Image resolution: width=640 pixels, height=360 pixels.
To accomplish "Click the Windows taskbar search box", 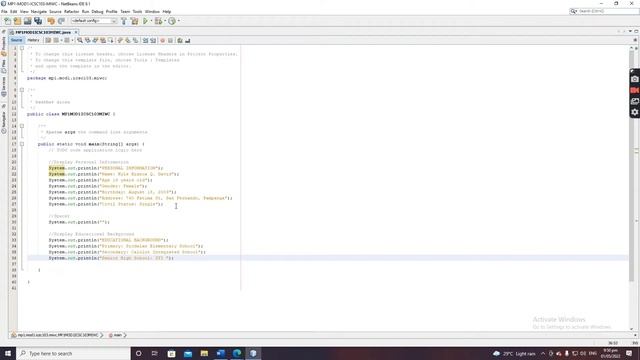I will click(73, 353).
